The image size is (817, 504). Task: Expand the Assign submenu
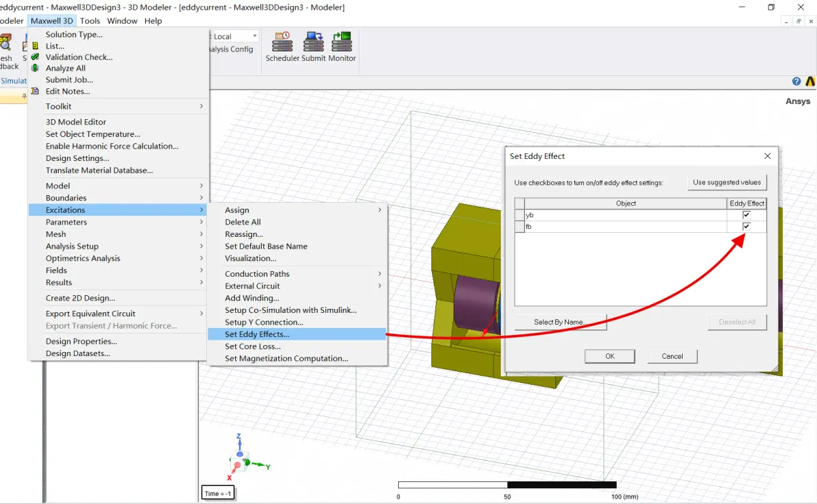[x=379, y=210]
